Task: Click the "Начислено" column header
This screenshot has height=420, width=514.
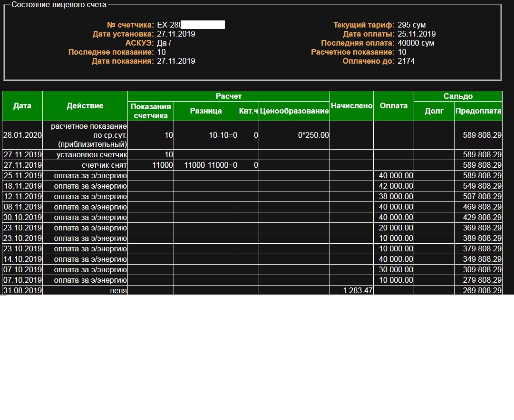Action: coord(351,105)
